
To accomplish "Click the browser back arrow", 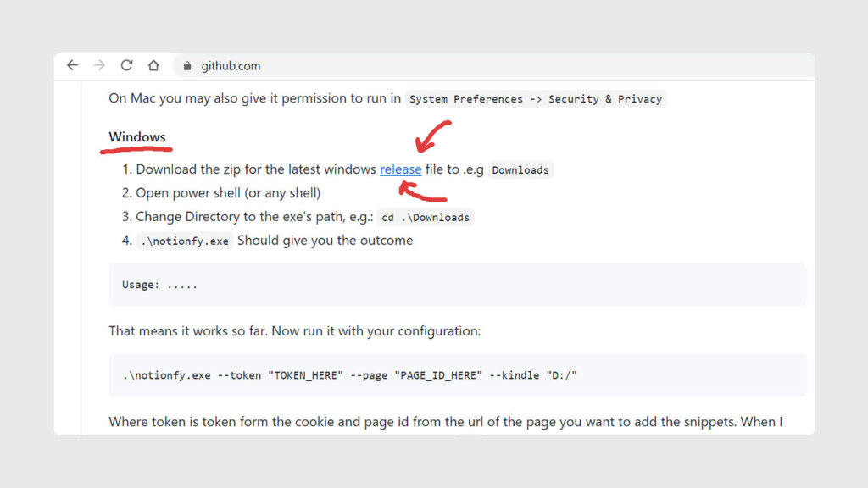I will pos(72,65).
